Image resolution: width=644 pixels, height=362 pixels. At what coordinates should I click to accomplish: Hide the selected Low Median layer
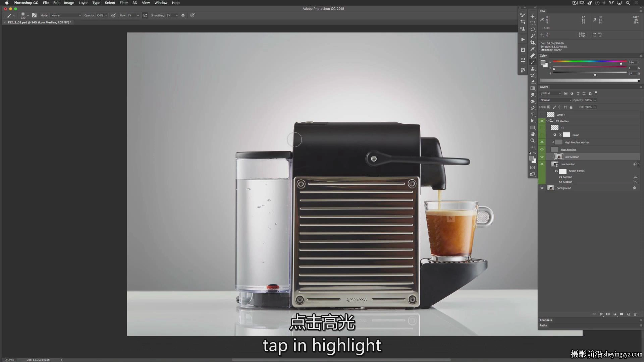[x=542, y=157]
